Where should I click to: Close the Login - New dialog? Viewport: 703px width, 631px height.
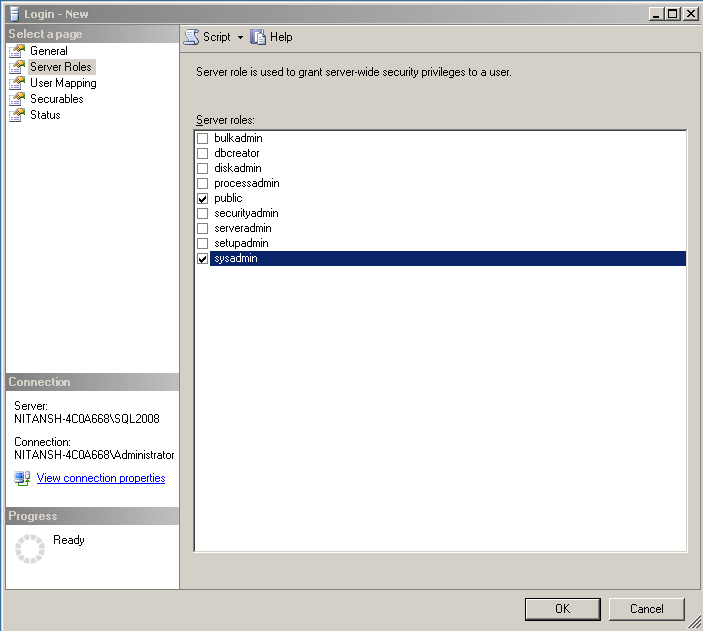coord(690,14)
